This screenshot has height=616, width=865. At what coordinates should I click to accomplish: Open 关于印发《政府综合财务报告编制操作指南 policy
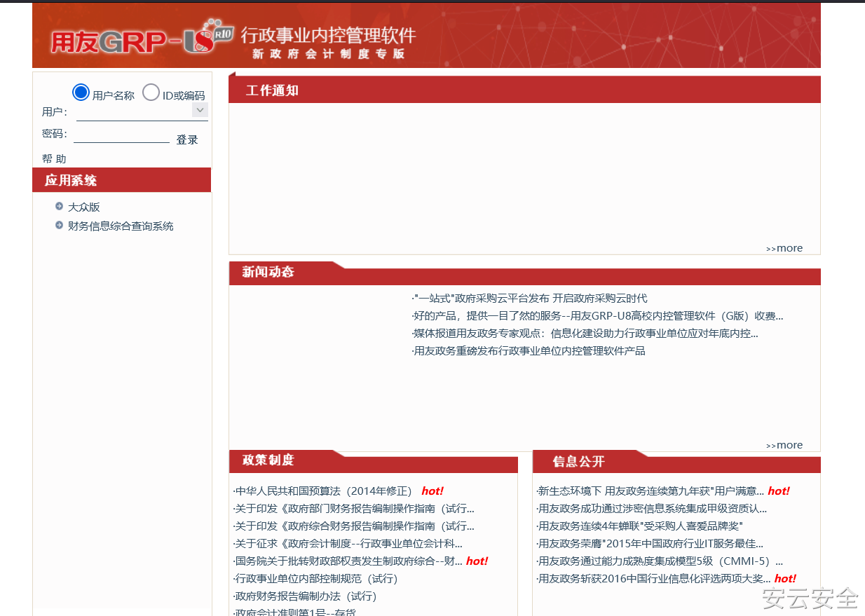[x=353, y=526]
